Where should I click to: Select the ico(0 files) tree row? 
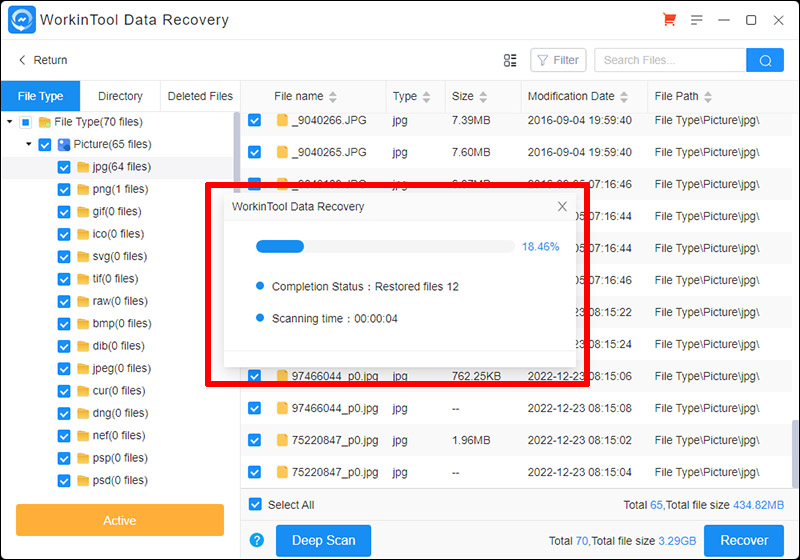click(118, 234)
